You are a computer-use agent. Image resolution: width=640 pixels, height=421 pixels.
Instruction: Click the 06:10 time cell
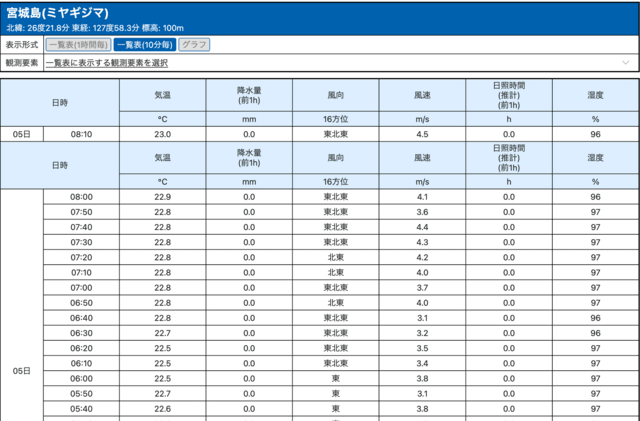pyautogui.click(x=81, y=363)
